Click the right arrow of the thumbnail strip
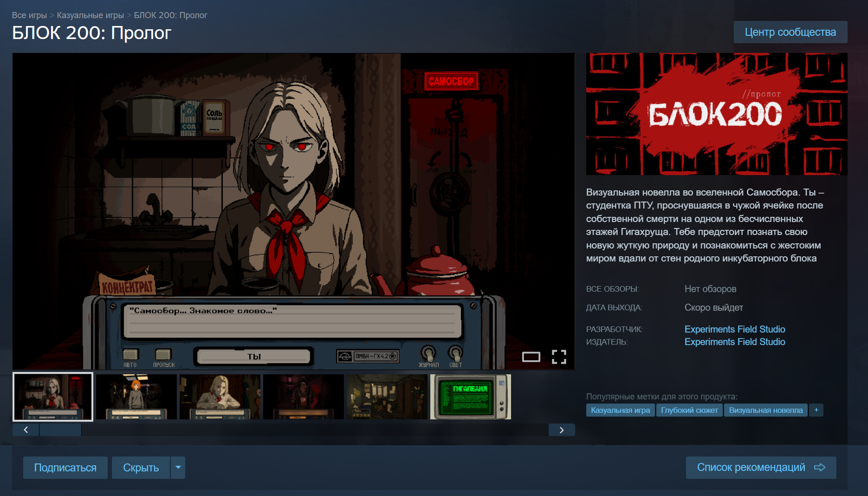 [562, 430]
